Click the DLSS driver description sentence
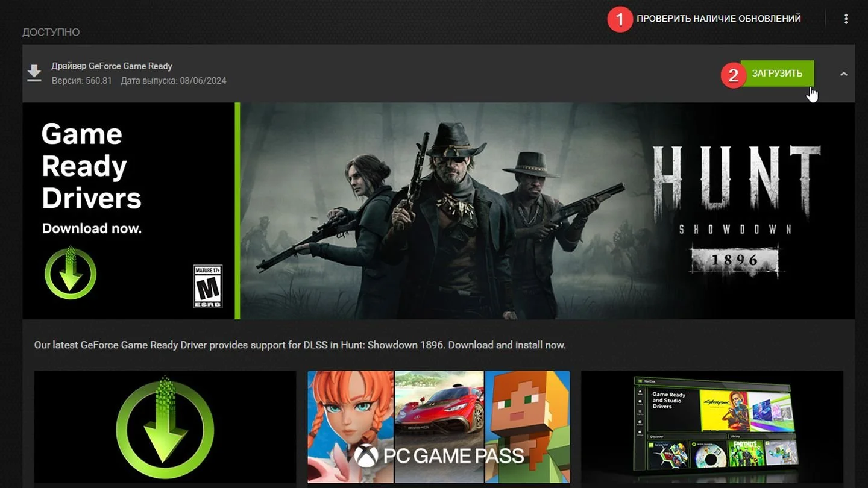Viewport: 868px width, 488px height. (x=300, y=345)
